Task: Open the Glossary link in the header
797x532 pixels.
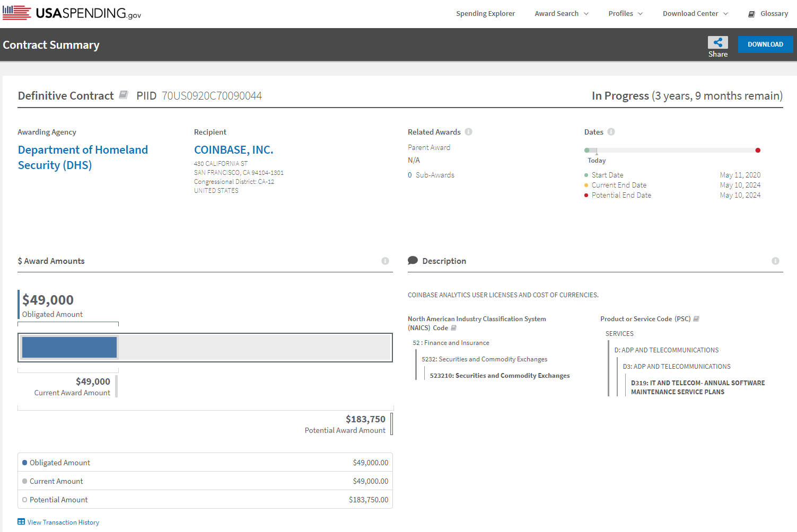Action: pos(774,14)
